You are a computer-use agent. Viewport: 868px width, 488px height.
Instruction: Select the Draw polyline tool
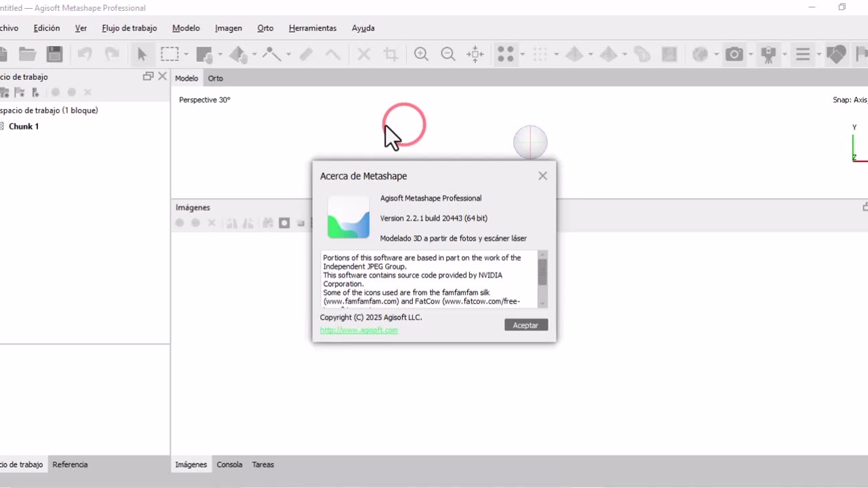click(x=272, y=54)
